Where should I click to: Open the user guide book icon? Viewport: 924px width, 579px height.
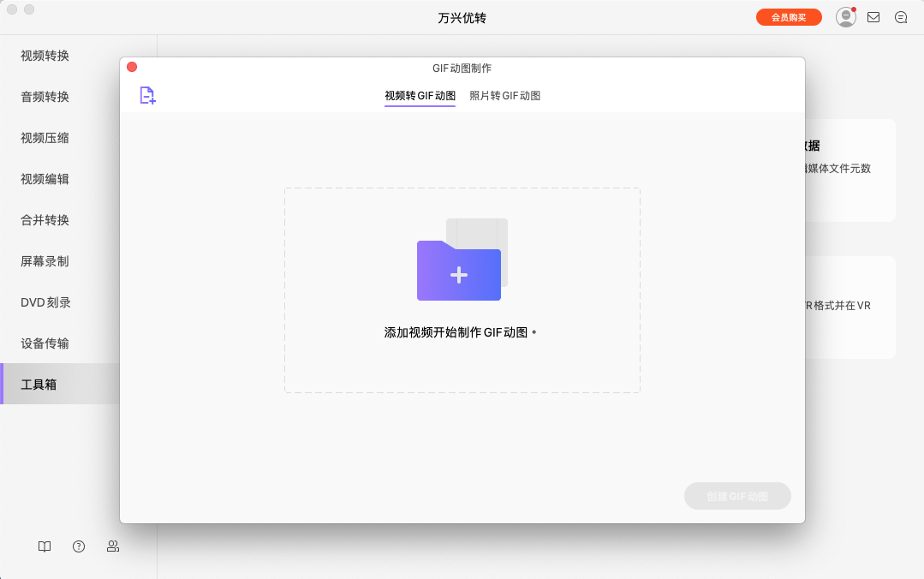(44, 546)
